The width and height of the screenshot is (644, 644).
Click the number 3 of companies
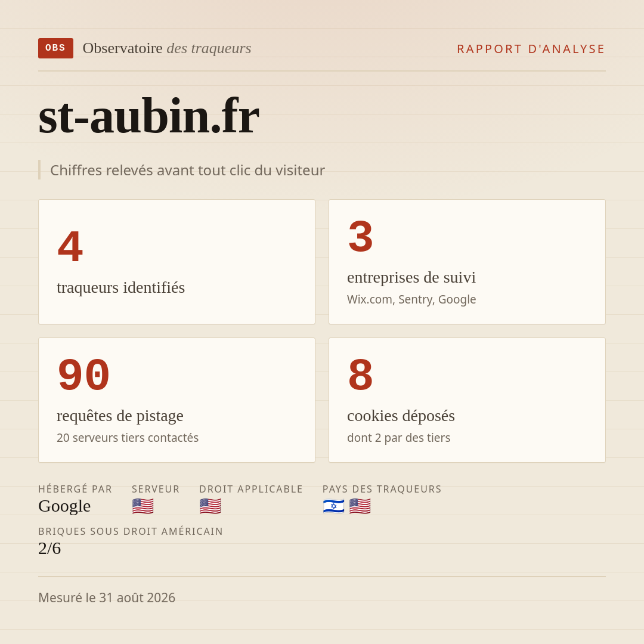361,236
